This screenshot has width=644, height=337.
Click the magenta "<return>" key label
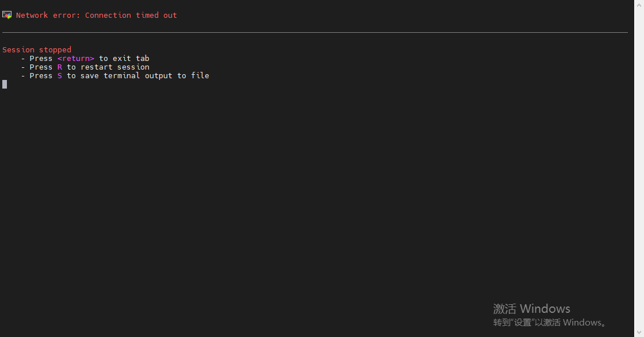[76, 59]
